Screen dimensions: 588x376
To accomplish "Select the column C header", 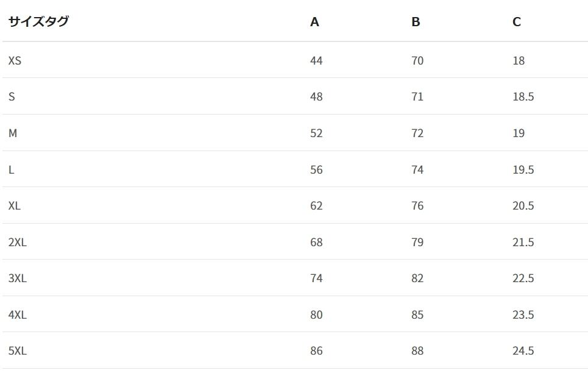I will (x=516, y=22).
